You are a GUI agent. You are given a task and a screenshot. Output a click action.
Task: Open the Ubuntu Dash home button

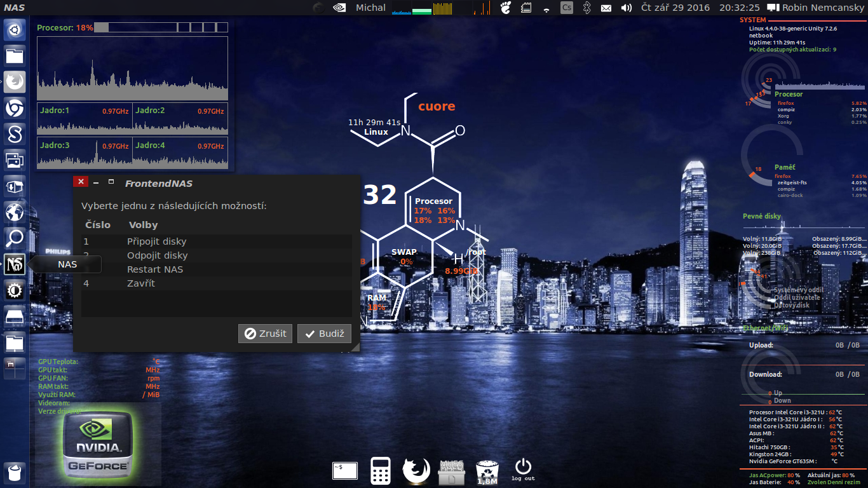pyautogui.click(x=15, y=29)
